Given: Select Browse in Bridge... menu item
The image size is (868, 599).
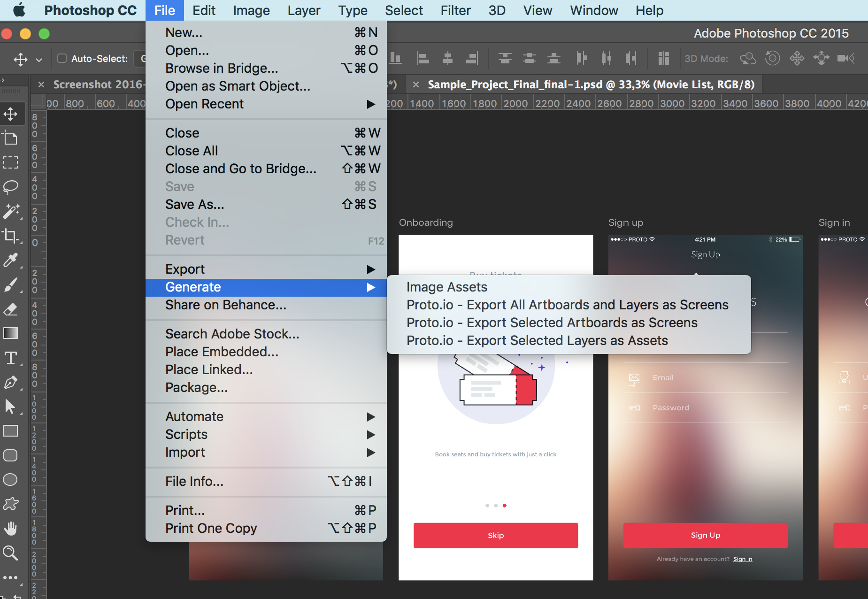Looking at the screenshot, I should click(x=266, y=68).
